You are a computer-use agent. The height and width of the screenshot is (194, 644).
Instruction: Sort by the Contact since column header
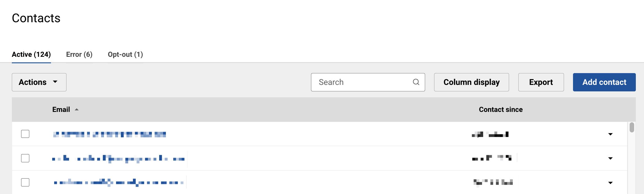(x=501, y=110)
